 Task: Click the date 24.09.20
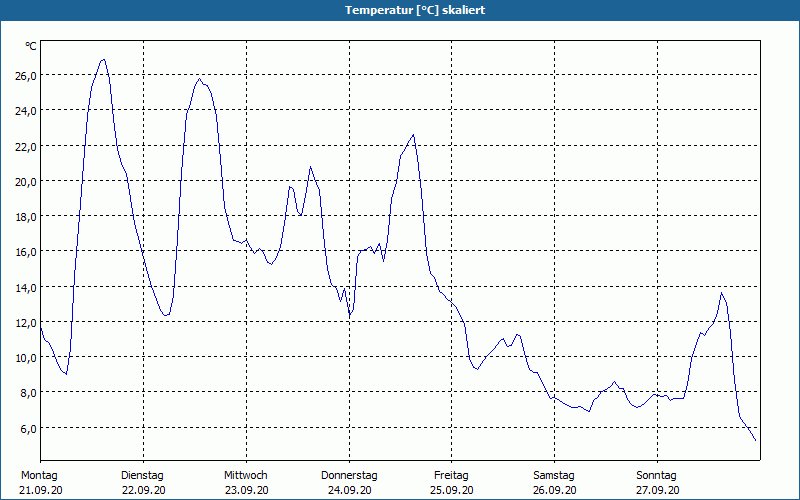pos(349,490)
